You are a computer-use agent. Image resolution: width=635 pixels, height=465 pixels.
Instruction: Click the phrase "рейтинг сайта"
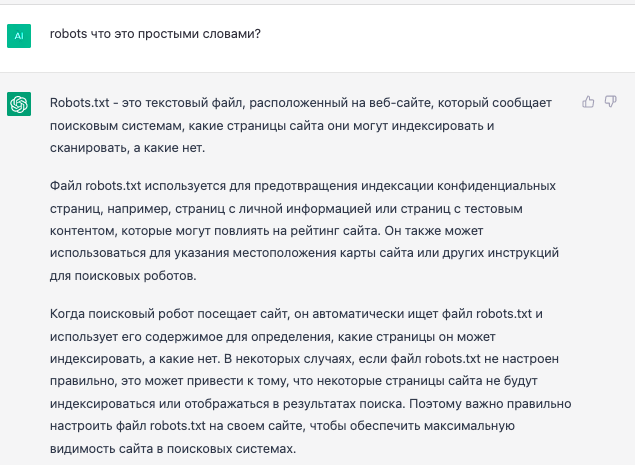(336, 231)
